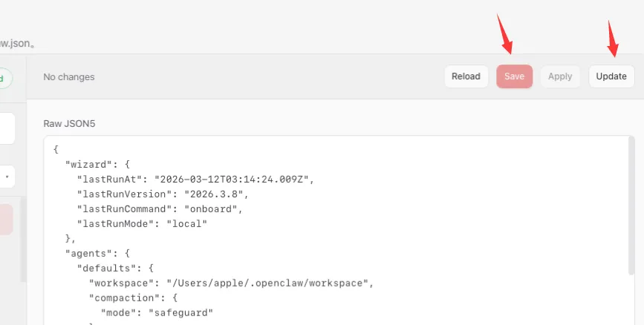Click the "lastRunMode" local value
644x325 pixels.
(189, 223)
